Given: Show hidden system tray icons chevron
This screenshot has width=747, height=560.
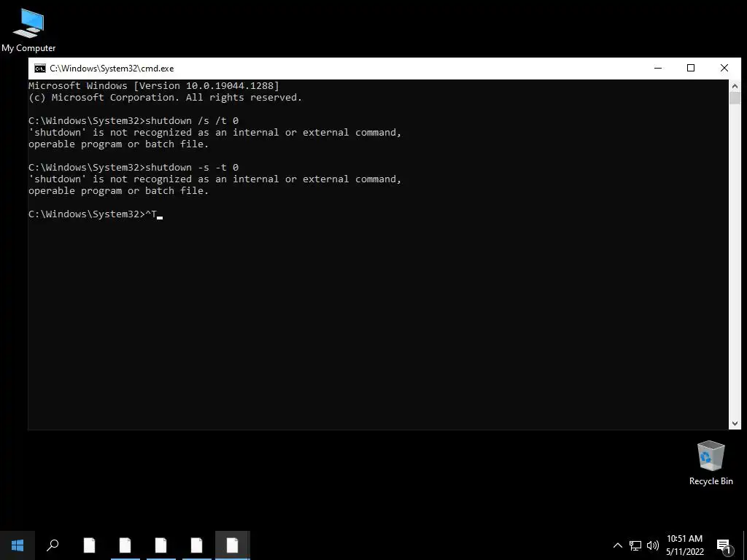Looking at the screenshot, I should point(617,545).
